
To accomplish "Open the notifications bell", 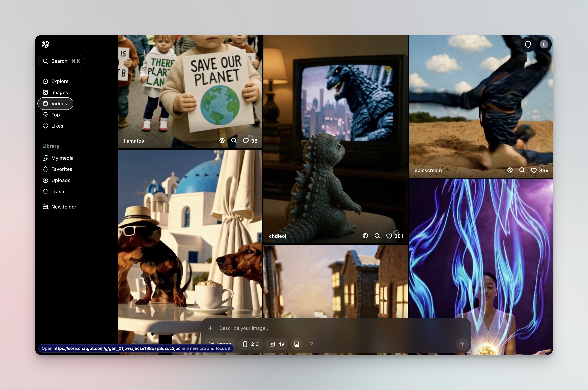I will [528, 44].
